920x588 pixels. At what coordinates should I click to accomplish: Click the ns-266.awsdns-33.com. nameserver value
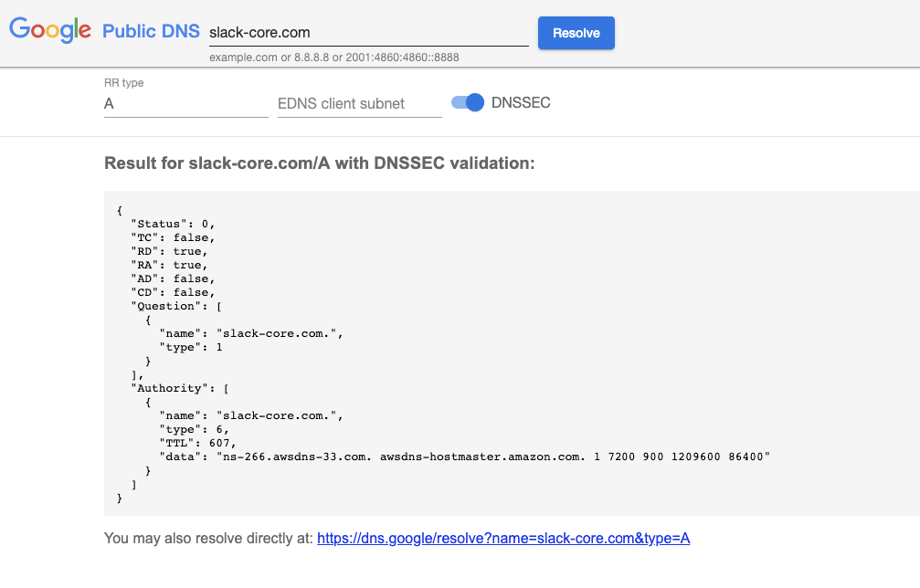tap(297, 457)
